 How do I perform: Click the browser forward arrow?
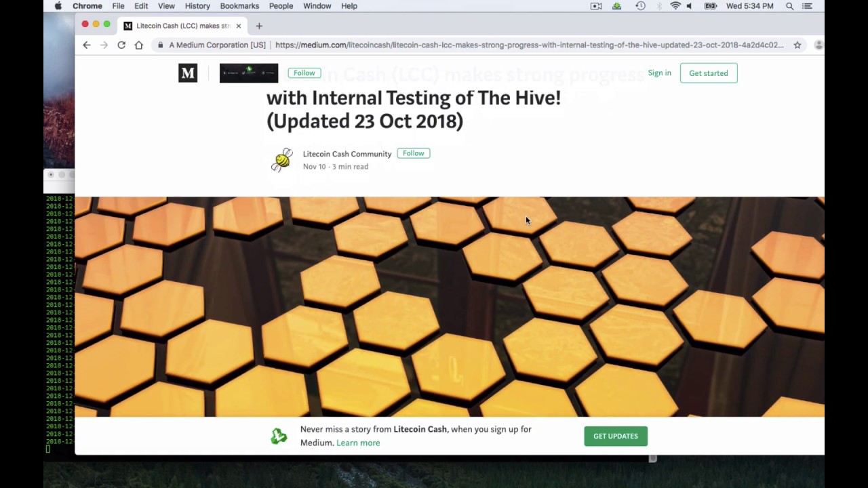coord(104,45)
